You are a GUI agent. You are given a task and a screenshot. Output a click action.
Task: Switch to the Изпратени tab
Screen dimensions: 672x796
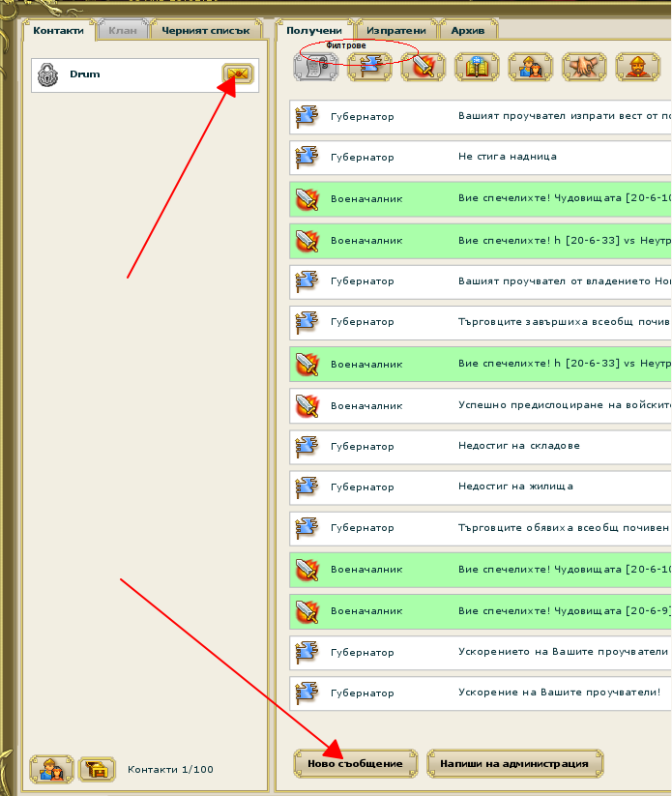(x=395, y=31)
